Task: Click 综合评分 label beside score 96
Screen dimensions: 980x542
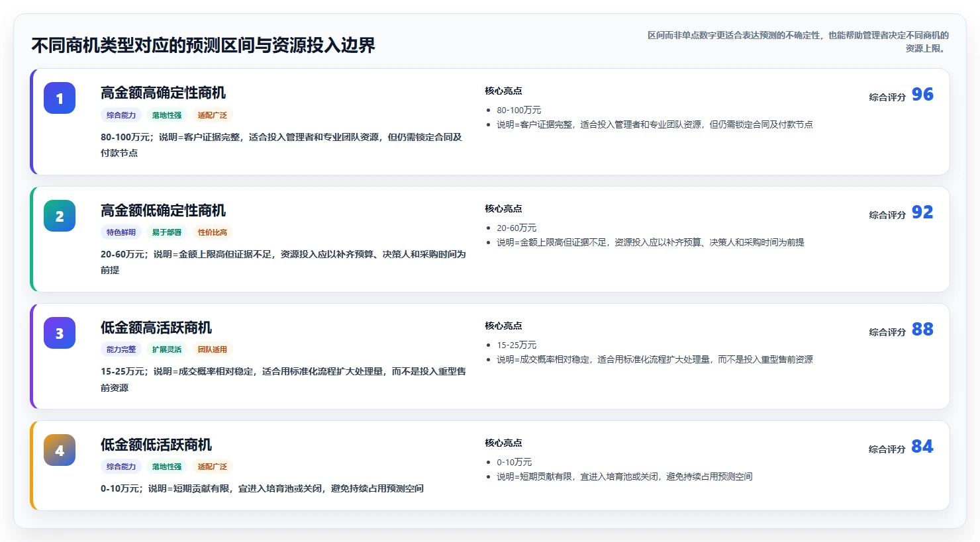Action: [x=887, y=97]
